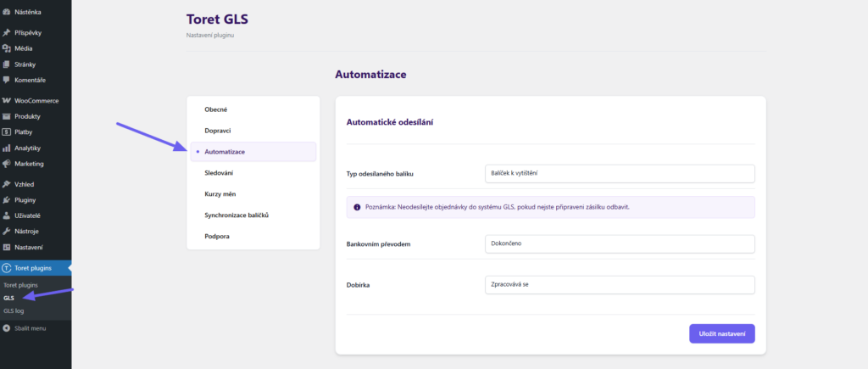Screen dimensions: 868x369
Task: Click the Pluginy plug icon
Action: click(7, 200)
